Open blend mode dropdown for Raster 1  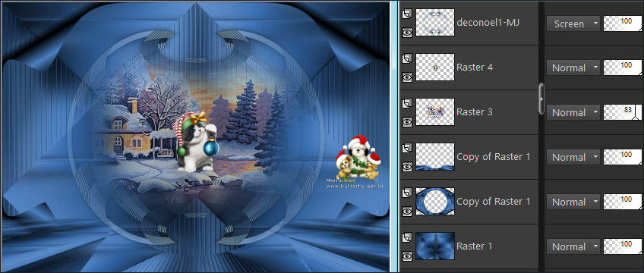coord(573,246)
